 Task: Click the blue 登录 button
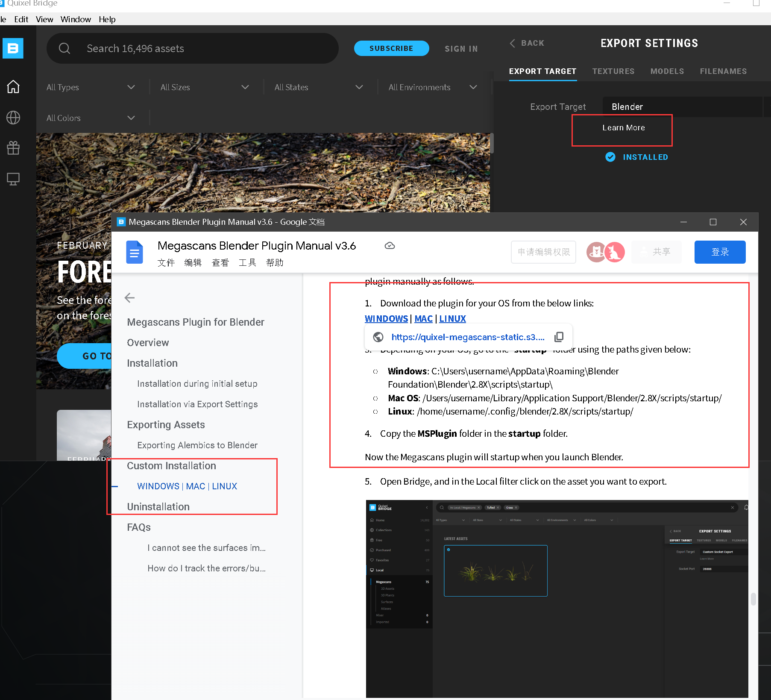pyautogui.click(x=720, y=252)
